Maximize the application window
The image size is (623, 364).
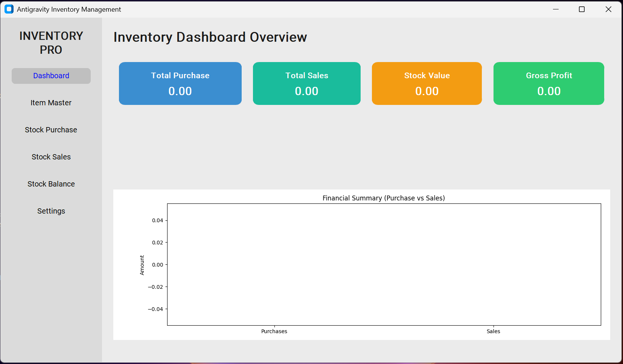tap(582, 9)
